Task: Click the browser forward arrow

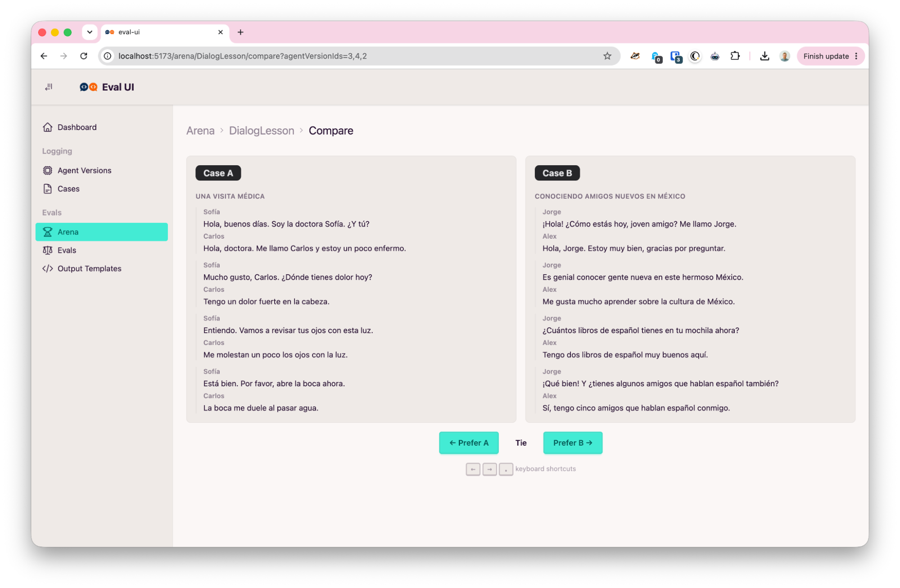Action: [63, 56]
